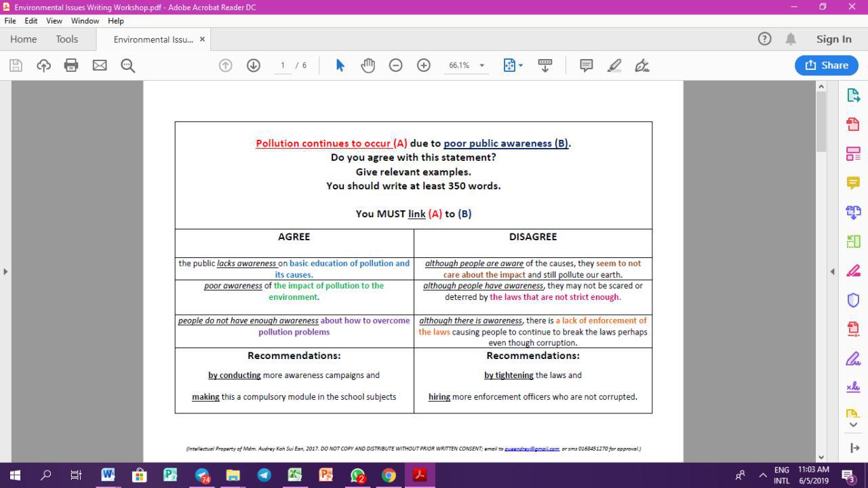Screen dimensions: 868x488
Task: Open Combine Files tool in right pane
Action: 853,212
